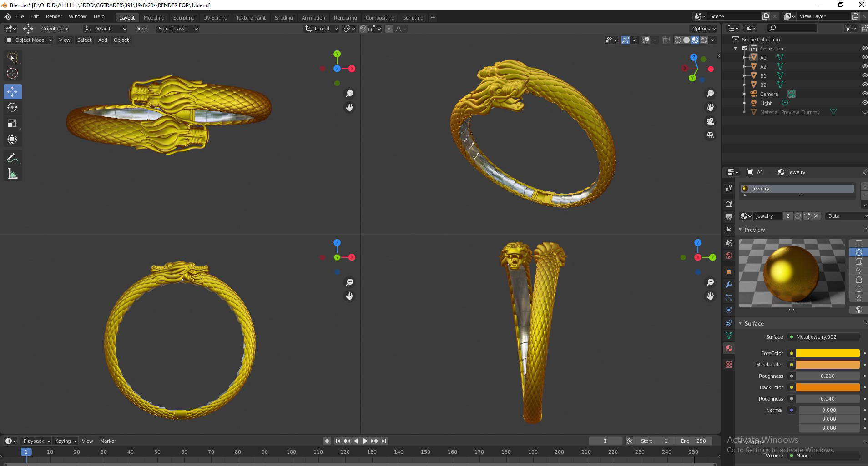Switch to the UV Editing workspace tab
The height and width of the screenshot is (466, 868).
click(x=215, y=18)
